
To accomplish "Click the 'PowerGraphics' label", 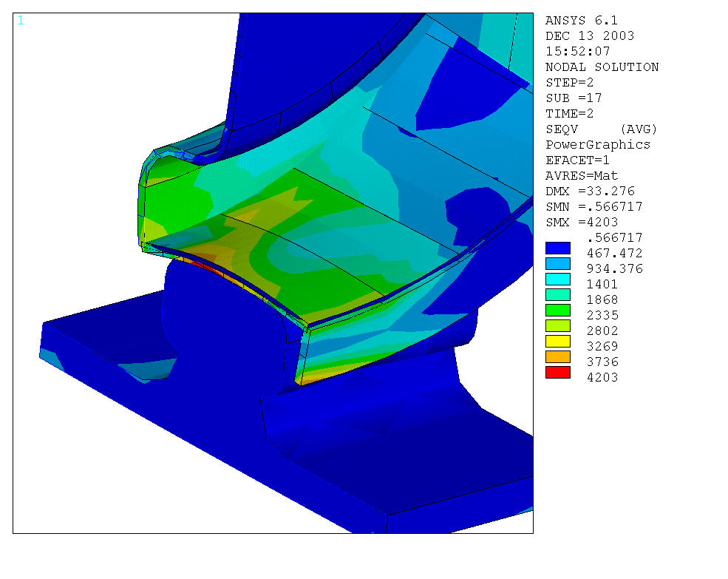I will (597, 144).
